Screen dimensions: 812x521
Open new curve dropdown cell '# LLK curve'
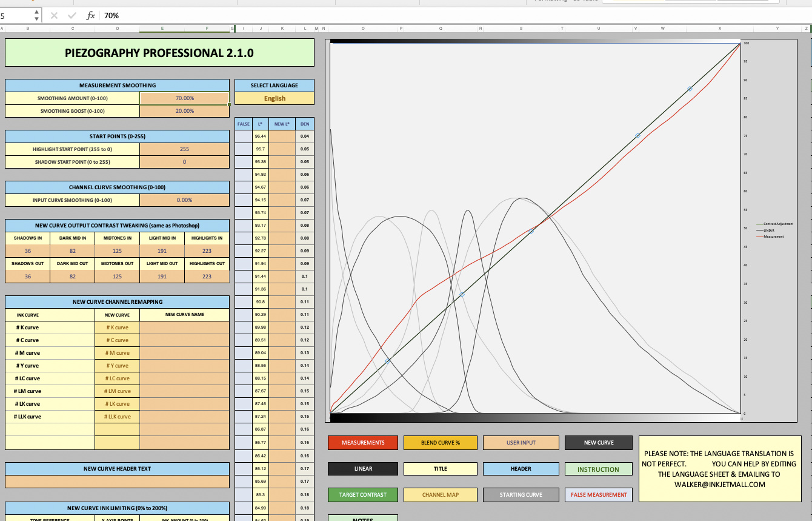[x=118, y=417]
